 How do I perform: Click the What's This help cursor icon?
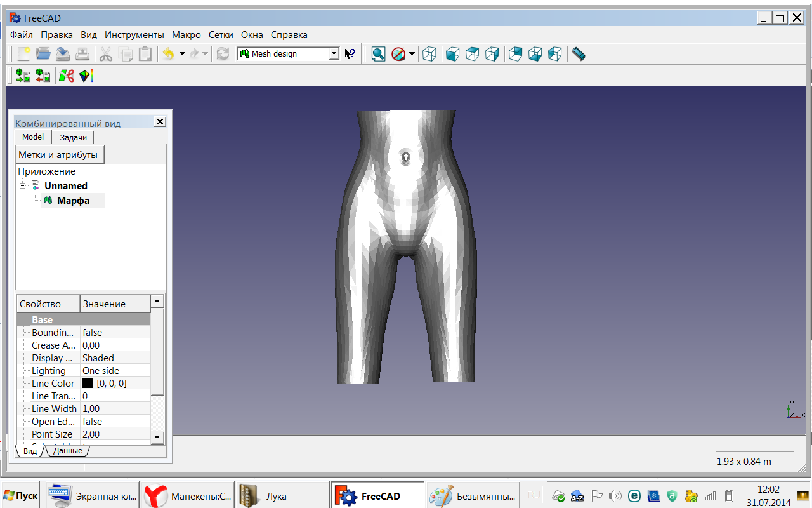coord(350,54)
